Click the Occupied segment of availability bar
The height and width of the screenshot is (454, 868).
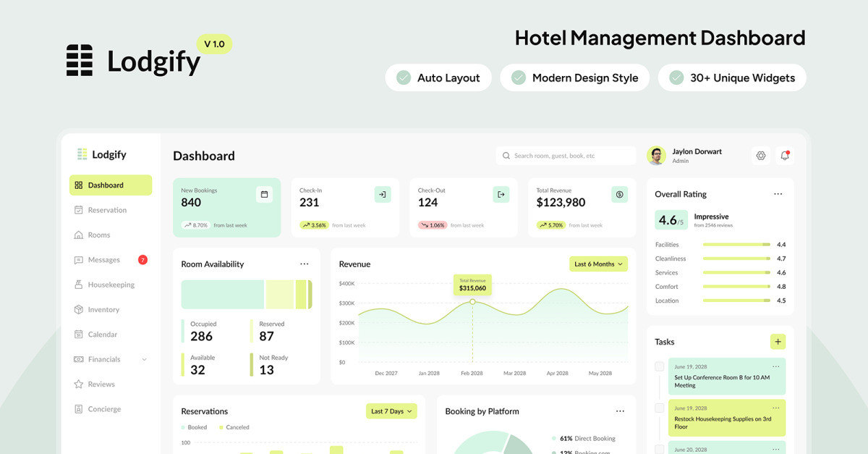point(222,295)
